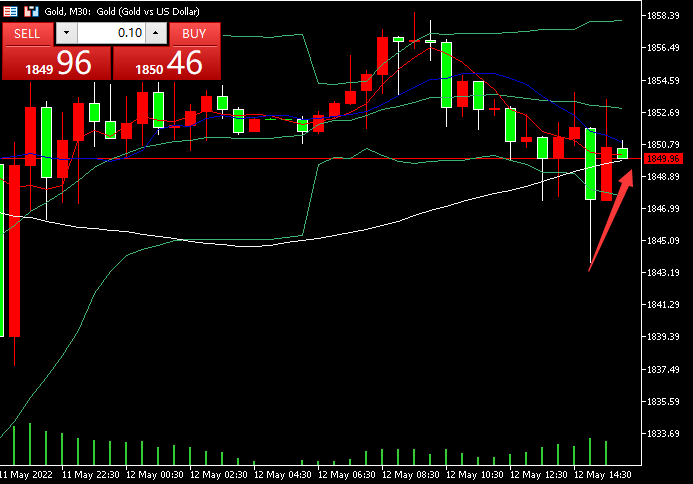This screenshot has height=484, width=693.
Task: Click the current price label 1849.96
Action: click(663, 158)
